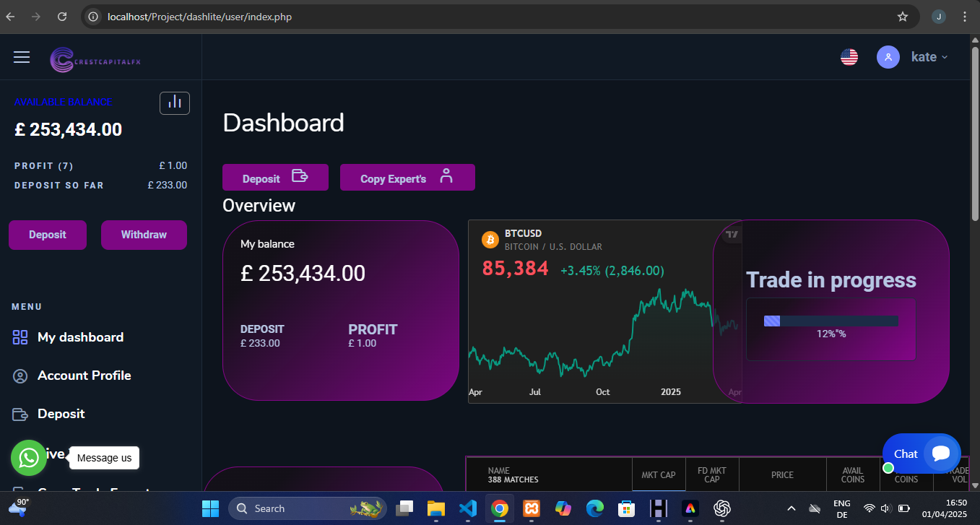Open the Copy Expert's button
The height and width of the screenshot is (525, 980).
tap(407, 178)
